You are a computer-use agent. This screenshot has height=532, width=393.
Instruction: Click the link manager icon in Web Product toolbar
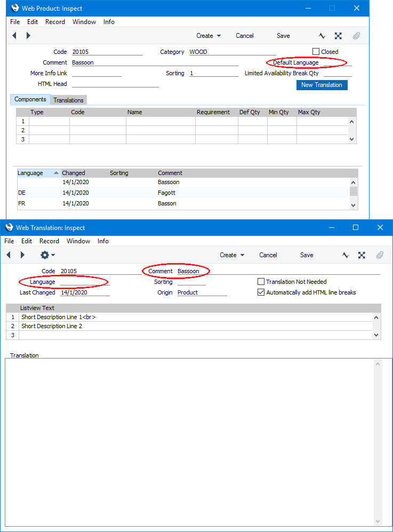338,36
